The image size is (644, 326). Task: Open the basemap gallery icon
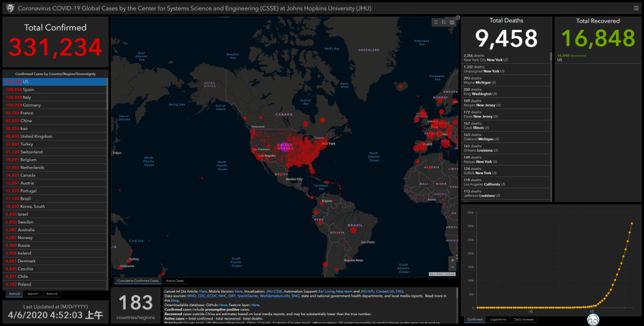pos(452,22)
